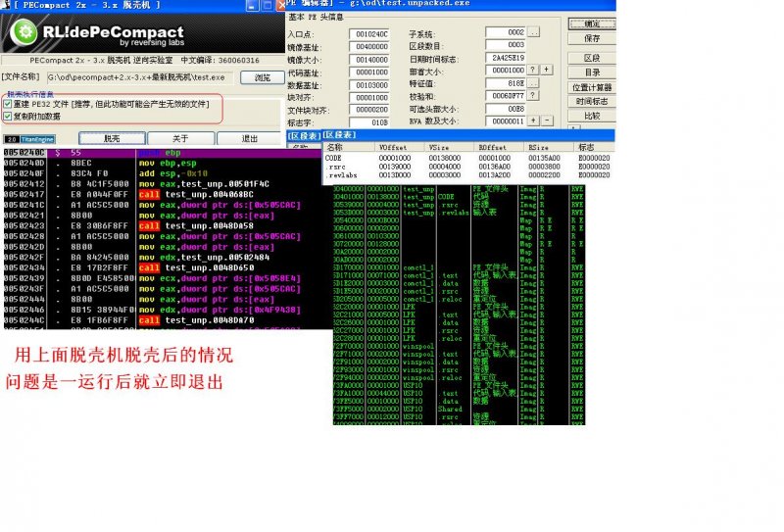Image resolution: width=784 pixels, height=532 pixels.
Task: Click the VSize column header
Action: click(x=449, y=147)
